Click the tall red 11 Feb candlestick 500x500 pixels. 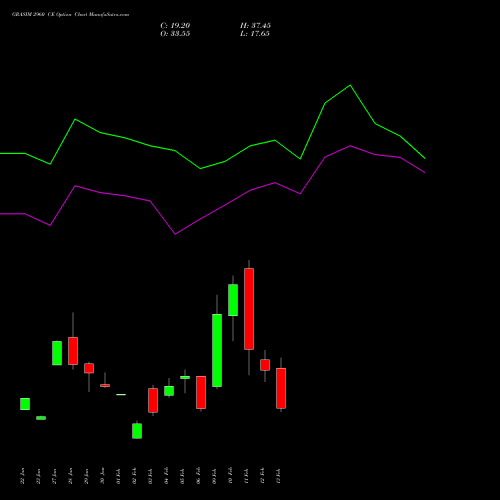tap(249, 309)
